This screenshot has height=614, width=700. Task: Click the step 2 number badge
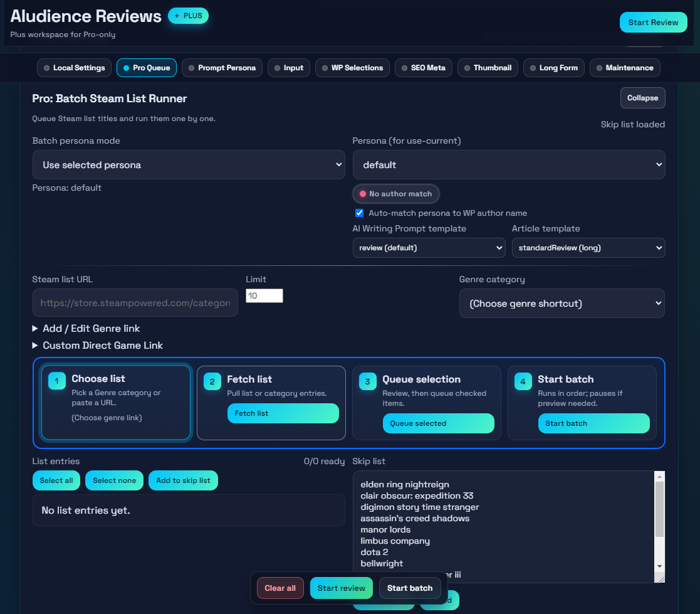pos(212,381)
